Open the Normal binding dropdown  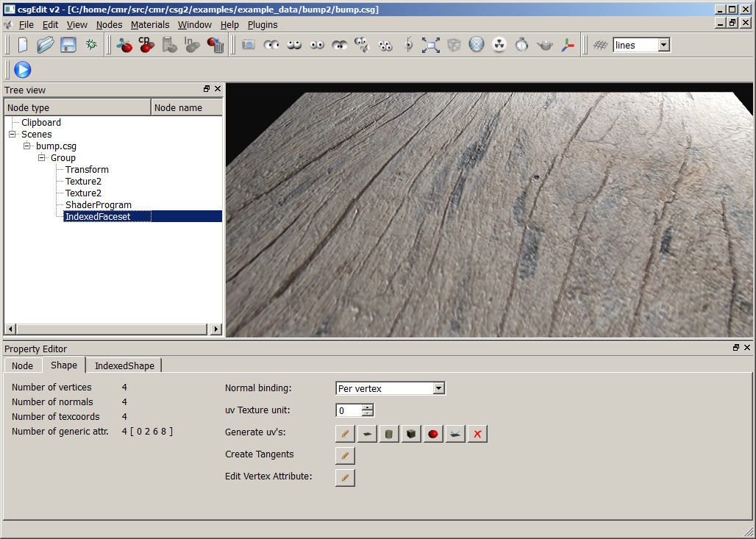coord(439,388)
